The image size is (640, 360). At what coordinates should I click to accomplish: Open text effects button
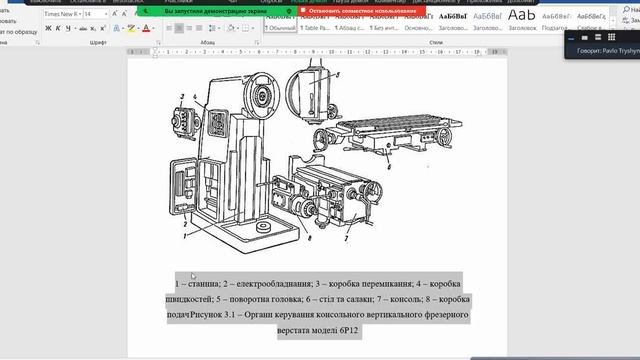[116, 28]
